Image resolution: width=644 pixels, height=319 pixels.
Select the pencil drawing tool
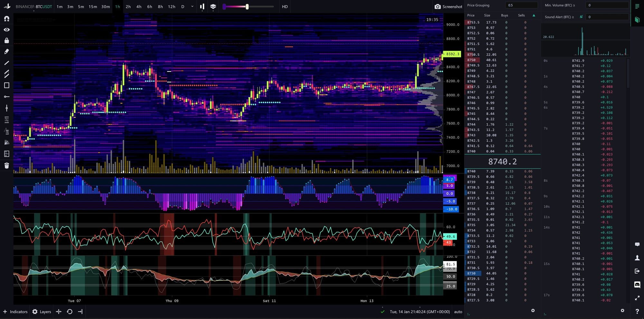coord(6,52)
